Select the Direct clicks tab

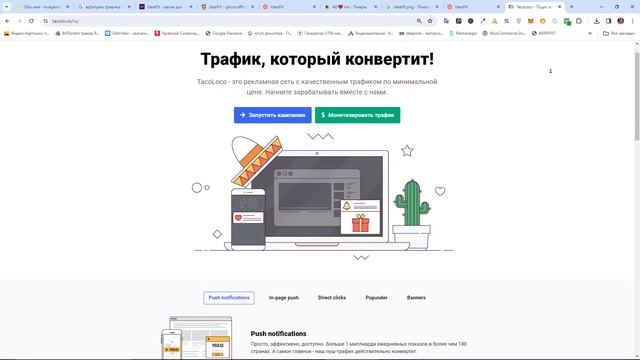pyautogui.click(x=332, y=298)
